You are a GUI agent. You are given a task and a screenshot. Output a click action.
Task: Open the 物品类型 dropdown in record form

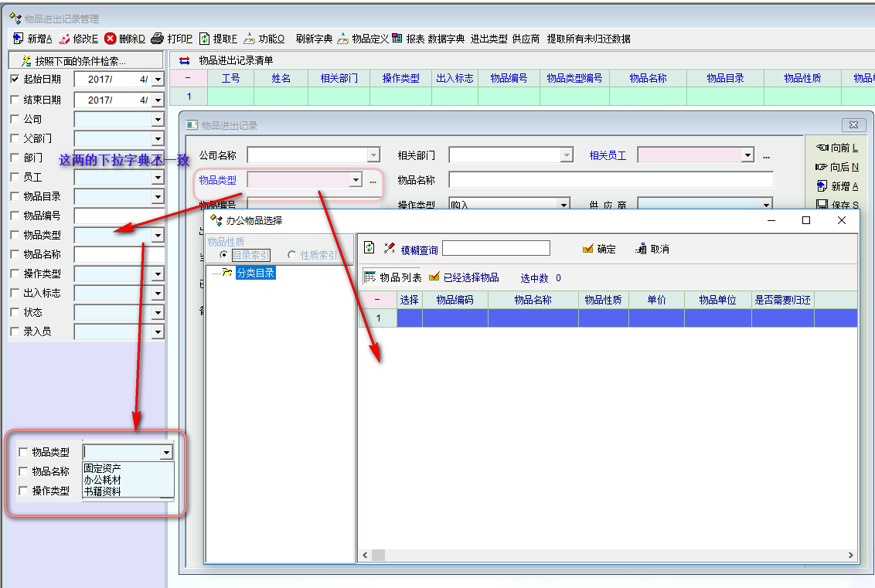356,180
